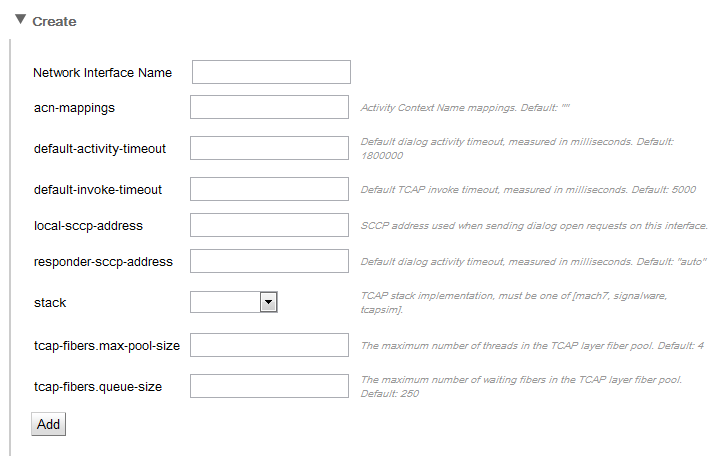Screen dimensions: 710x459
Task: Click the stack field label
Action: click(50, 302)
